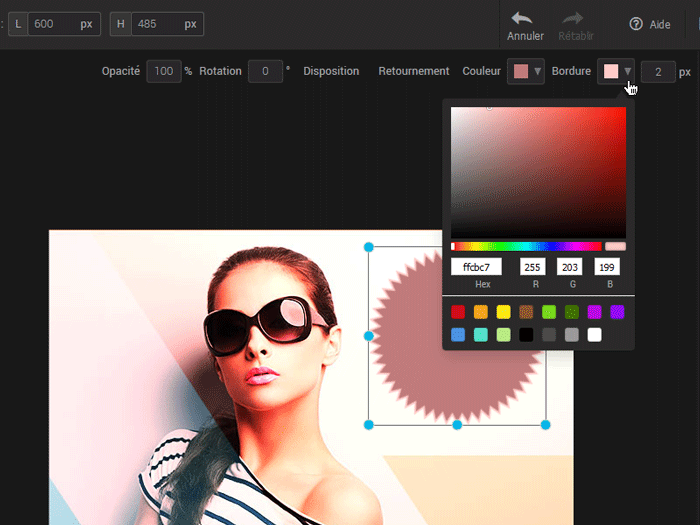Screen dimensions: 700x525
Task: Click the bottom-right corner handle of the shape
Action: [546, 425]
